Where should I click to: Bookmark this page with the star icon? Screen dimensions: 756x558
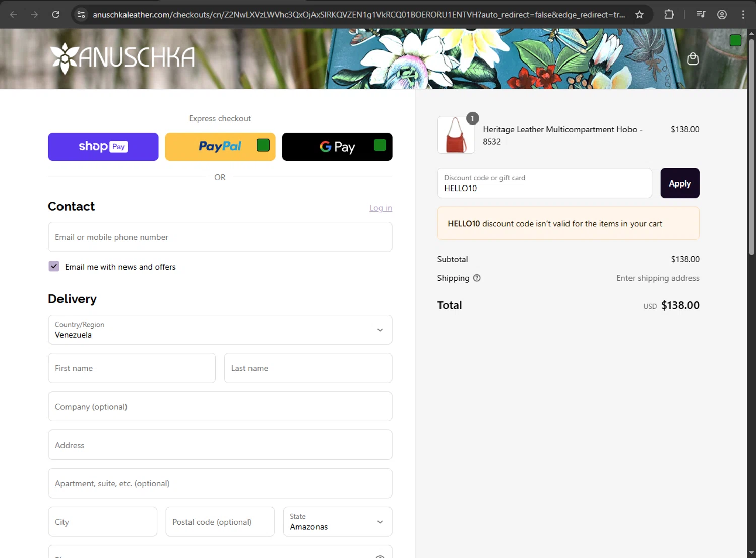click(x=639, y=14)
